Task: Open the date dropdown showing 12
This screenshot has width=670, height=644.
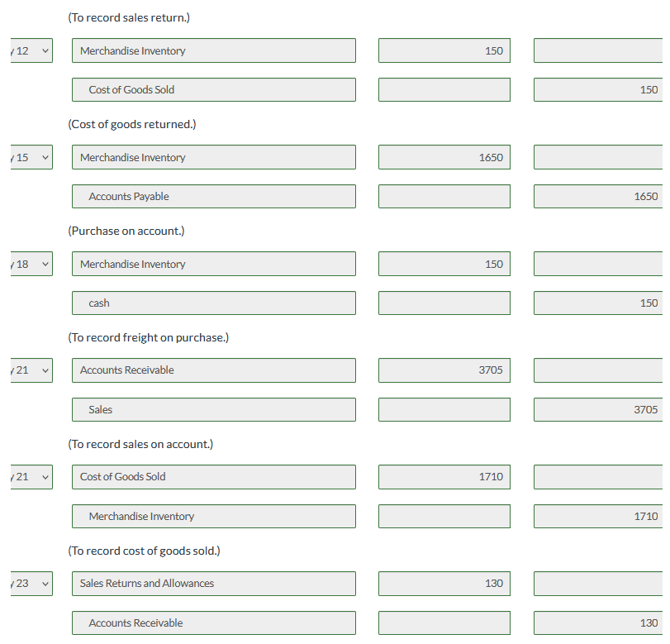Action: [x=30, y=50]
